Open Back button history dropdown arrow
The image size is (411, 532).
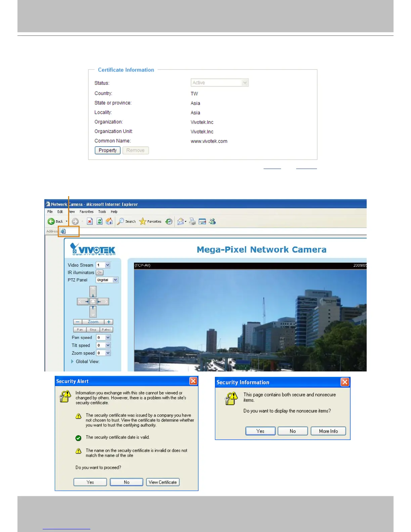66,221
